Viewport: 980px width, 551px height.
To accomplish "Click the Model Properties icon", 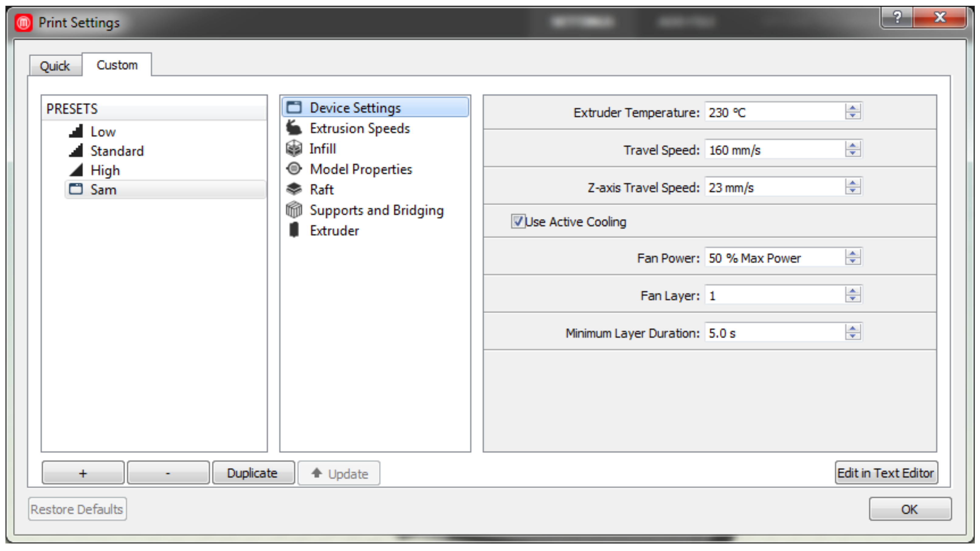I will 293,168.
